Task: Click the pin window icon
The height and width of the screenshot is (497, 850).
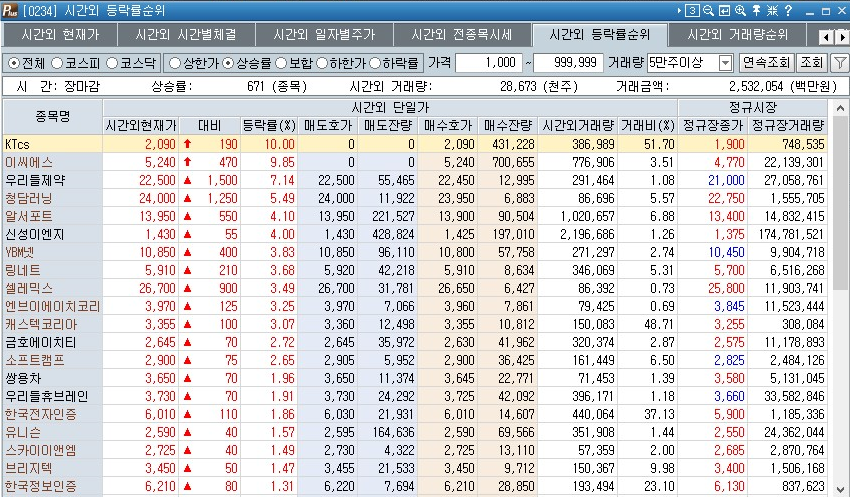Action: (756, 10)
